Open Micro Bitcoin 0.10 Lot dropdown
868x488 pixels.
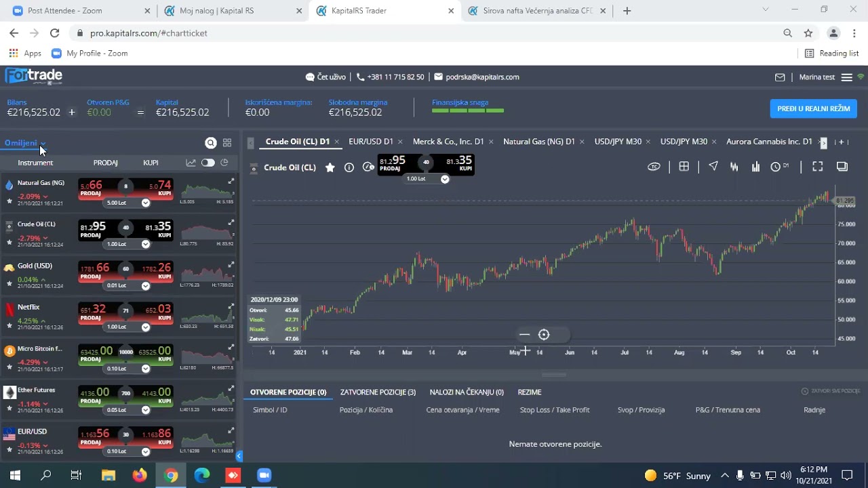tap(146, 368)
